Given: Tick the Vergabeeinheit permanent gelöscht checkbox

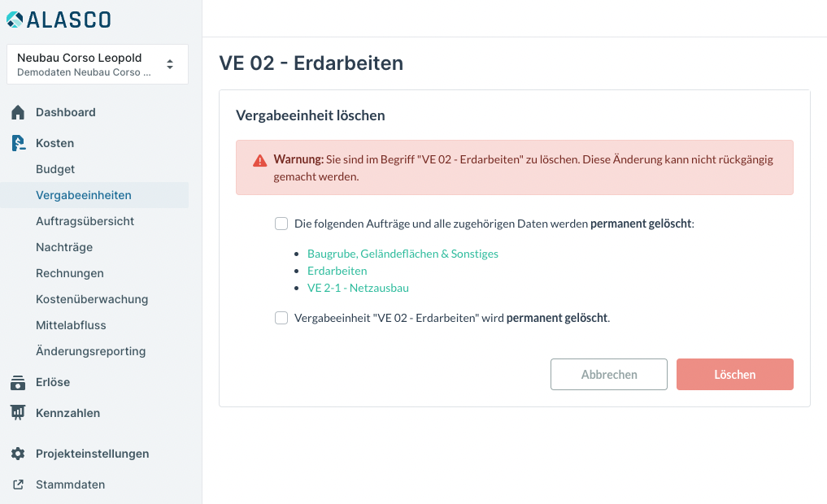Looking at the screenshot, I should [281, 318].
